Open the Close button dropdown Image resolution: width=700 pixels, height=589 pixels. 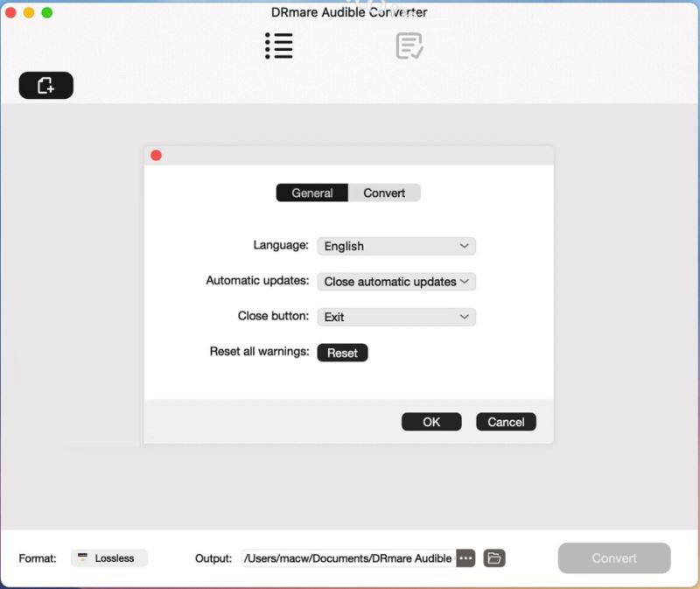[x=396, y=317]
